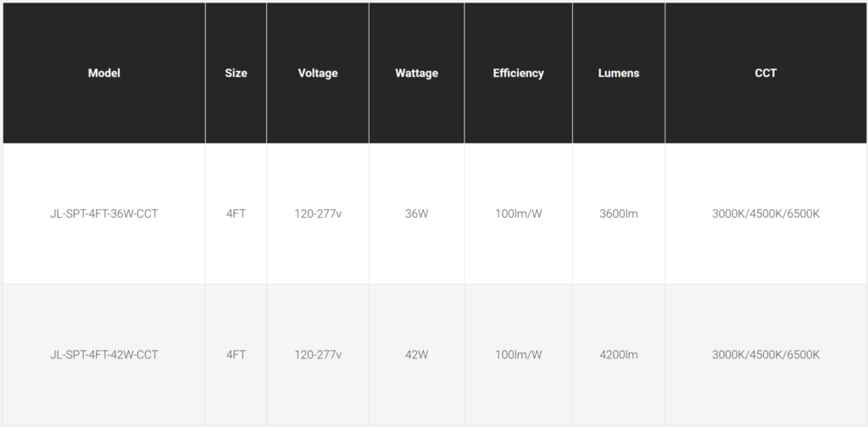Viewport: 868px width, 427px height.
Task: Click the 42W row's 100lm/W efficiency
Action: (x=518, y=354)
